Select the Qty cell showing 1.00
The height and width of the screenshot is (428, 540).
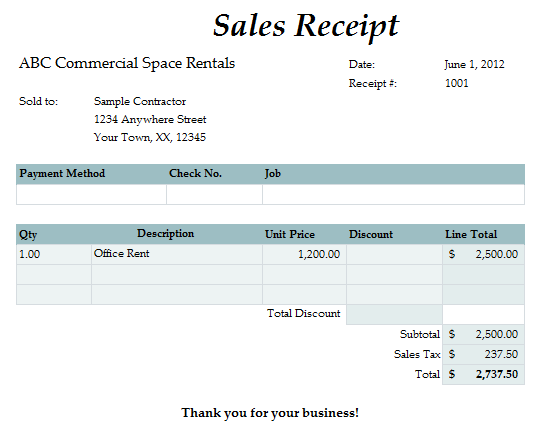(x=54, y=254)
